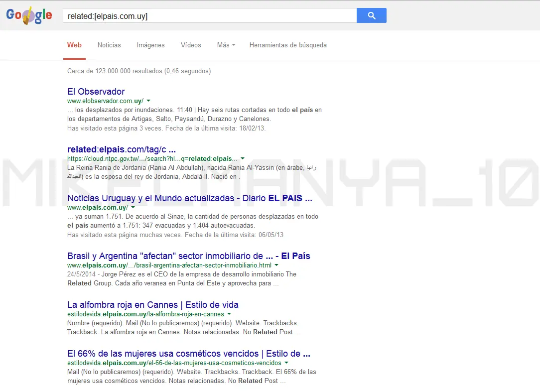The width and height of the screenshot is (540, 392).
Task: Click the Google logo
Action: click(x=29, y=15)
